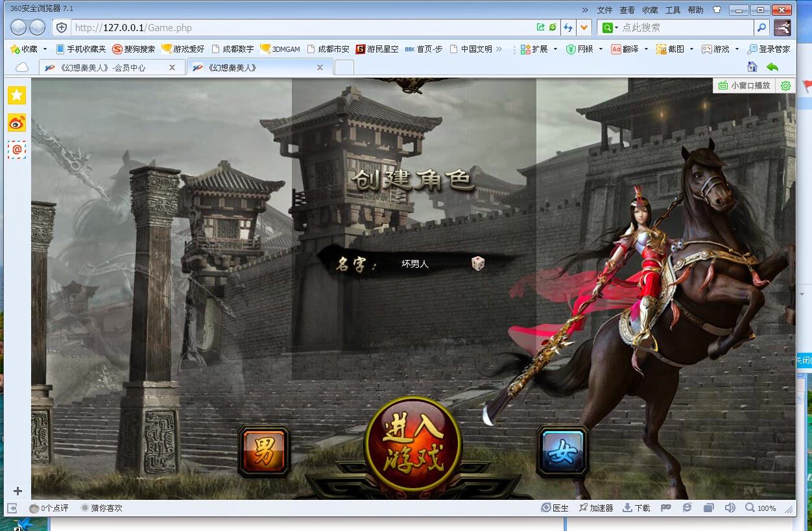Open the 工具 menu
Viewport: 812px width, 531px height.
673,10
